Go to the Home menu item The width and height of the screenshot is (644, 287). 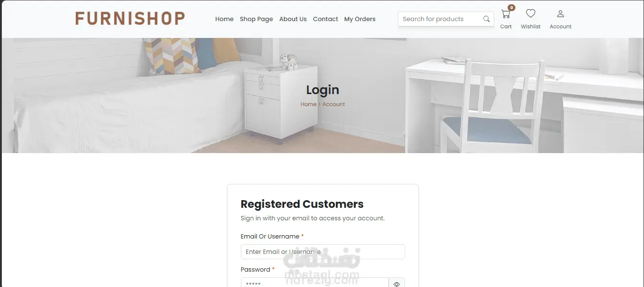coord(224,19)
